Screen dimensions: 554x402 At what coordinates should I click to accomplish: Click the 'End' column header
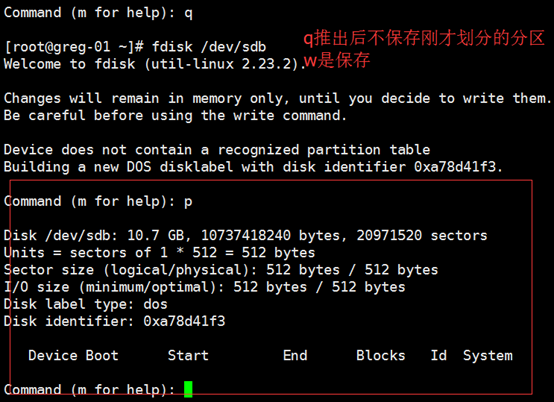(x=295, y=355)
